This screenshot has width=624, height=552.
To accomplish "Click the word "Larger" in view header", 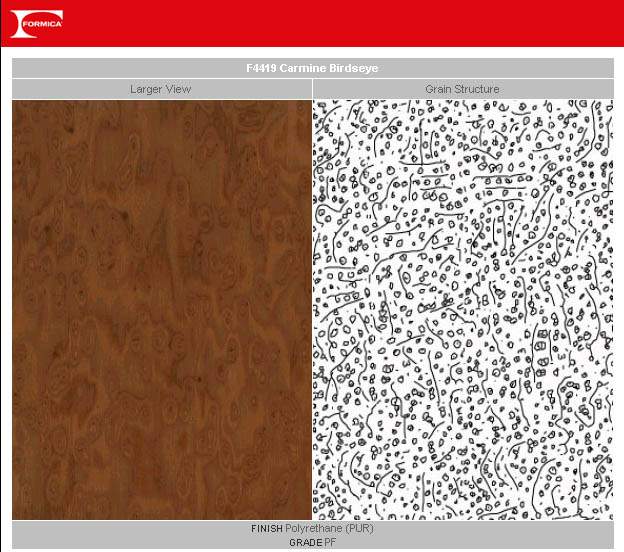I will click(146, 89).
